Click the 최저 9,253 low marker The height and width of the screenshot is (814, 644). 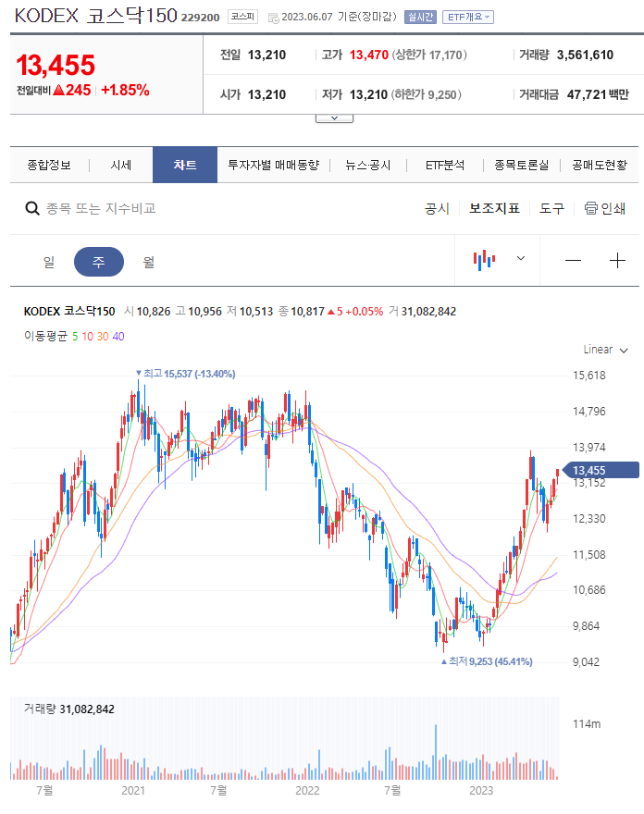(x=487, y=661)
